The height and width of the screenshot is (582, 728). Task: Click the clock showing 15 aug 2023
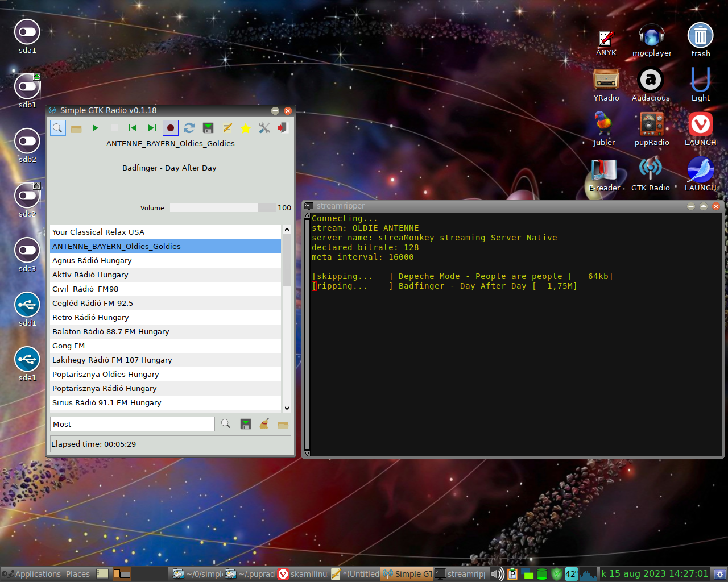[655, 574]
